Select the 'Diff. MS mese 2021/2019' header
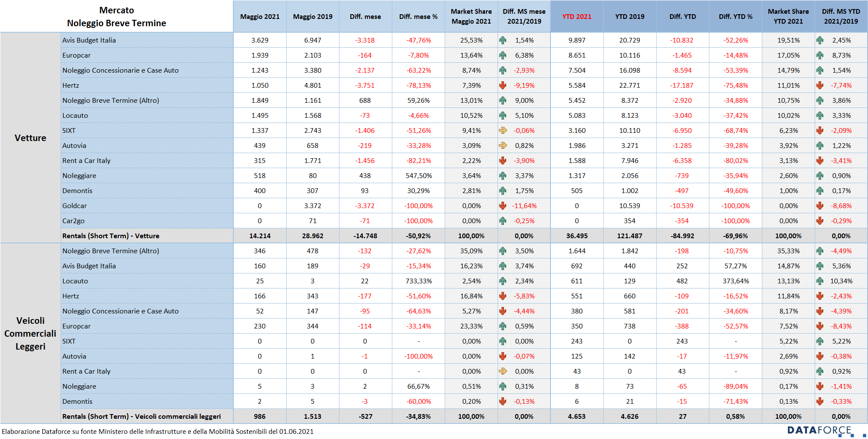The width and height of the screenshot is (868, 439). coord(524,17)
